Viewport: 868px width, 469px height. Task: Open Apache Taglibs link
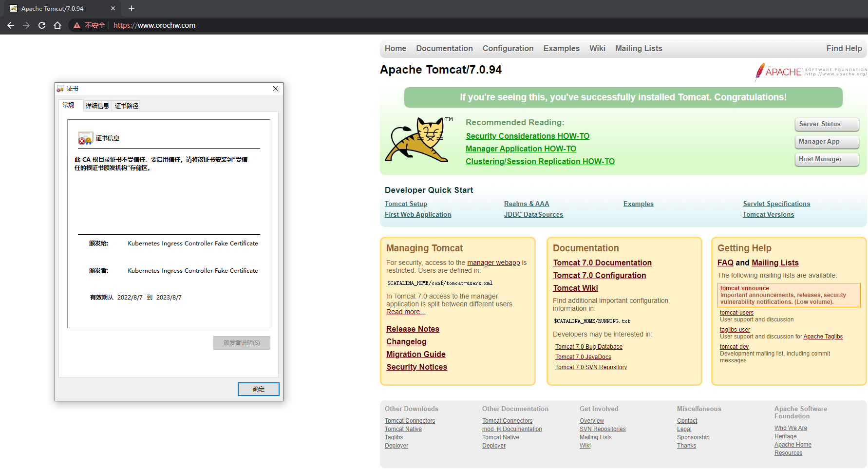point(823,337)
